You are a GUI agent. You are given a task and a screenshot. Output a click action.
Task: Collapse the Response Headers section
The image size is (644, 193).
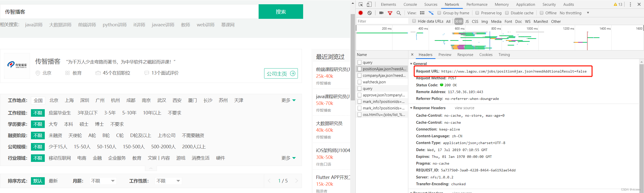pos(411,108)
